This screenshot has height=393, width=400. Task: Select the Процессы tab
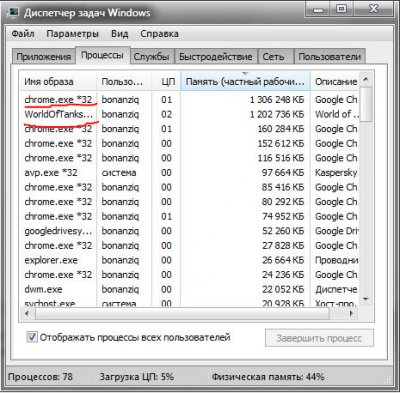pyautogui.click(x=102, y=55)
